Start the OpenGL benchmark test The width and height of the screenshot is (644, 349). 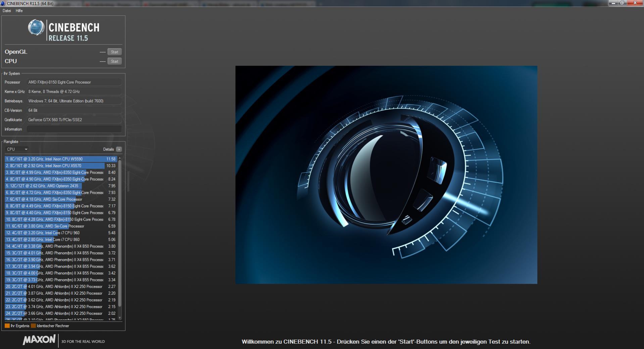(114, 52)
